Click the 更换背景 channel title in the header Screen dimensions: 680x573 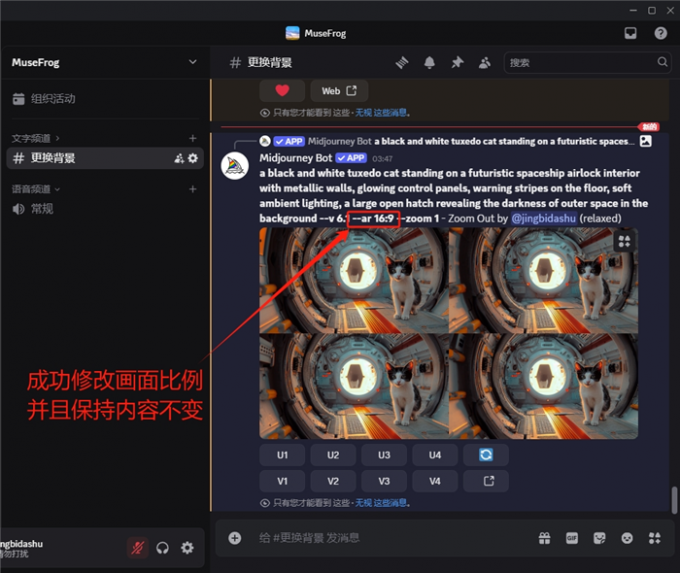(269, 62)
